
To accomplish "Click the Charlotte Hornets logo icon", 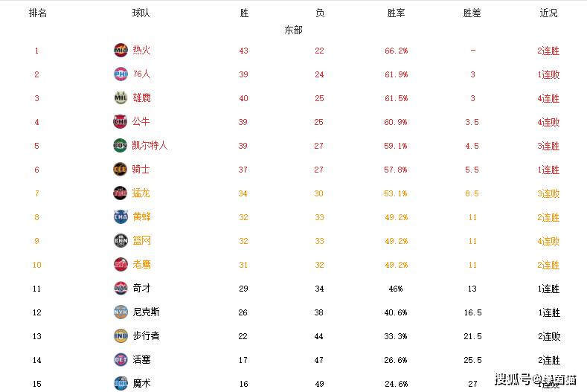I will [121, 216].
